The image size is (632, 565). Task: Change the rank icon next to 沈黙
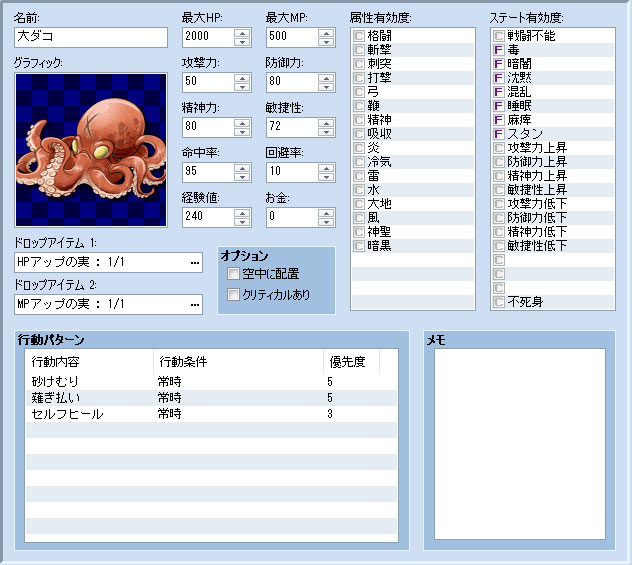point(499,77)
